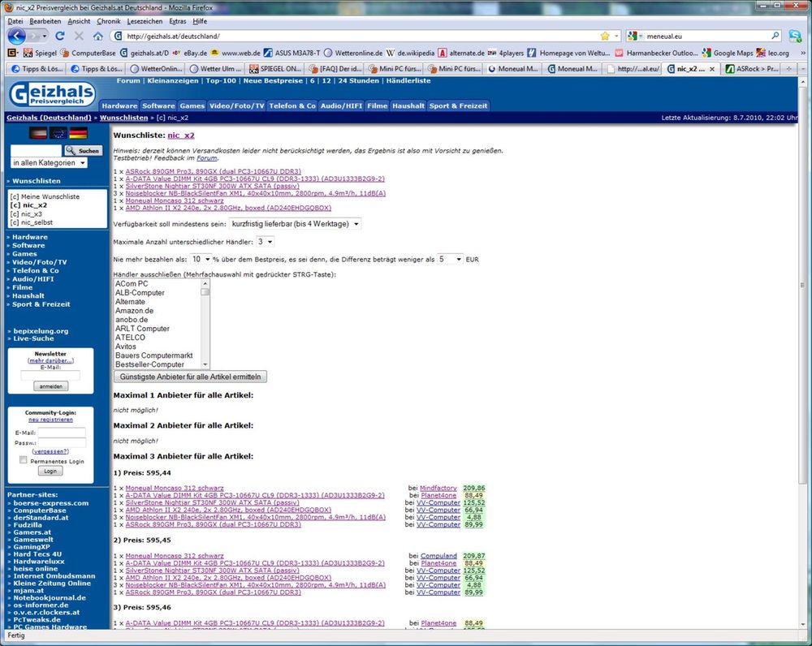Viewport: 812px width, 646px height.
Task: Open the Wetteronline.de bookmark
Action: pyautogui.click(x=353, y=53)
